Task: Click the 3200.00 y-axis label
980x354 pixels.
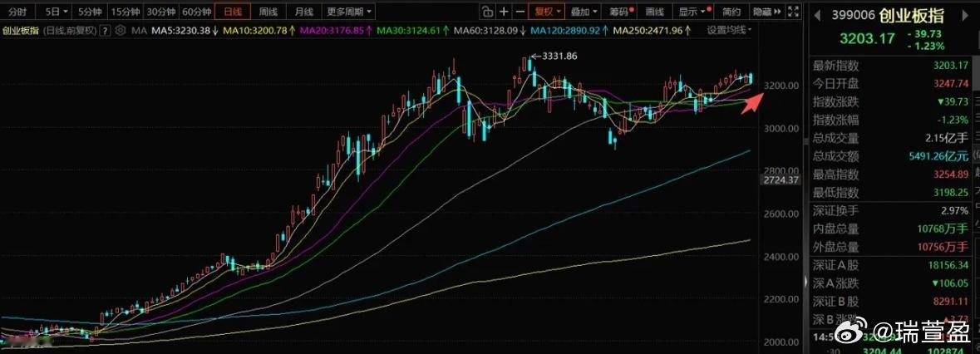Action: pyautogui.click(x=782, y=86)
